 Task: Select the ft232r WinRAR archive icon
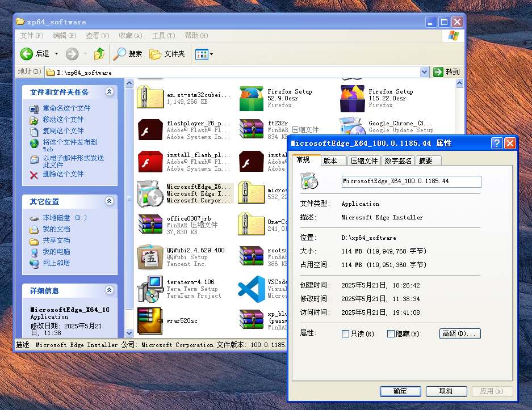click(252, 129)
